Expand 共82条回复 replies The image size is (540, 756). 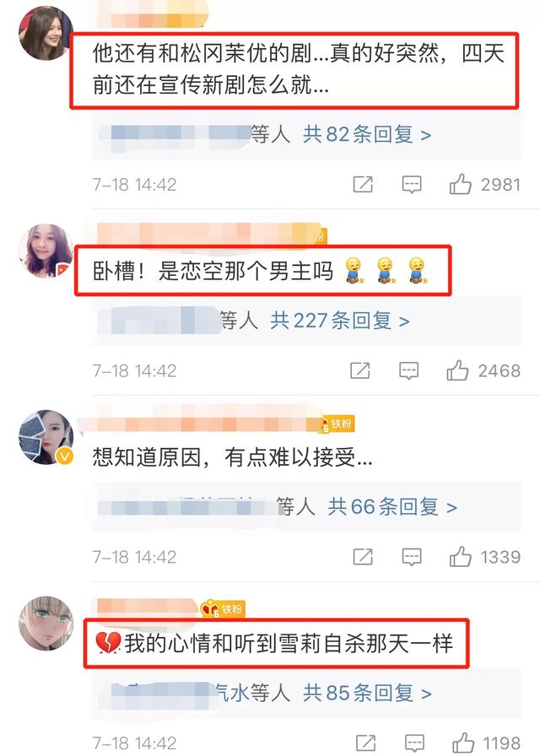(367, 134)
